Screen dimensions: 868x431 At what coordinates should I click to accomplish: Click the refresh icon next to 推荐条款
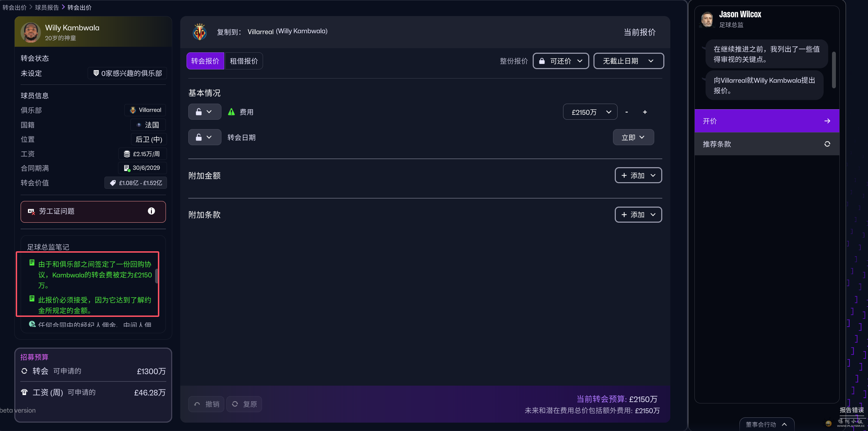827,144
